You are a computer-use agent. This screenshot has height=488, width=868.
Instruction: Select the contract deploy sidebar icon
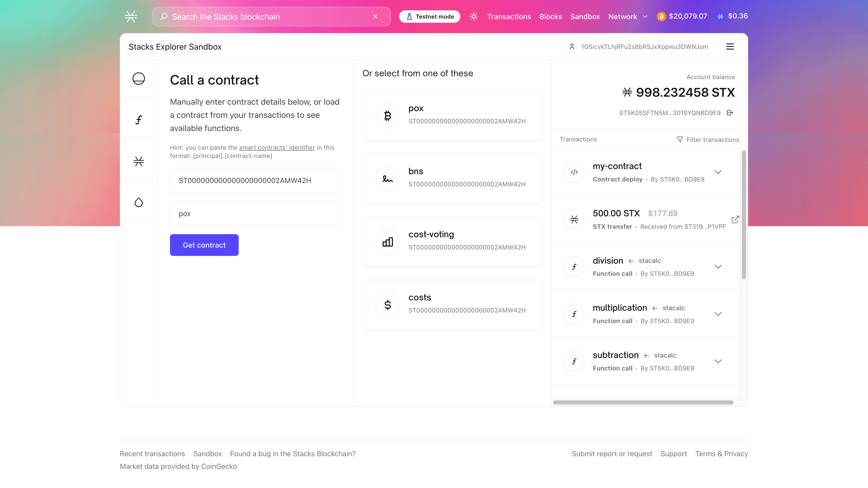[138, 79]
